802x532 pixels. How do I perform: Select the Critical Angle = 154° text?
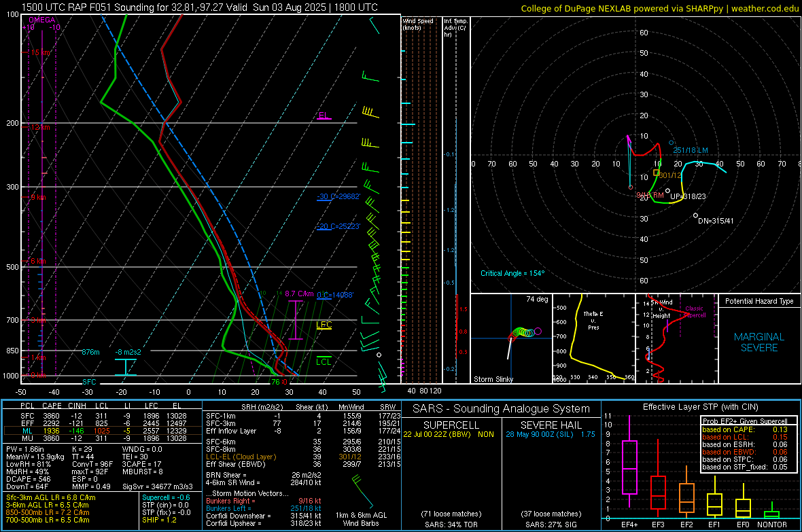(x=512, y=273)
